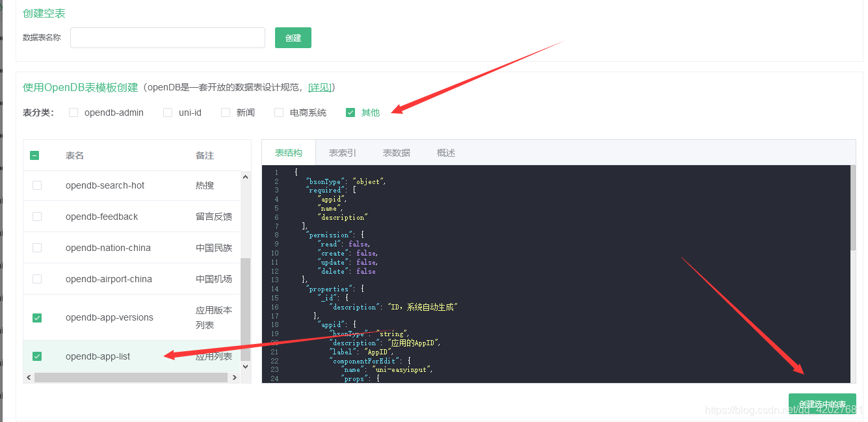Viewport: 868px width, 422px height.
Task: Uncheck the opendb-app-versions row checkbox
Action: coord(37,318)
